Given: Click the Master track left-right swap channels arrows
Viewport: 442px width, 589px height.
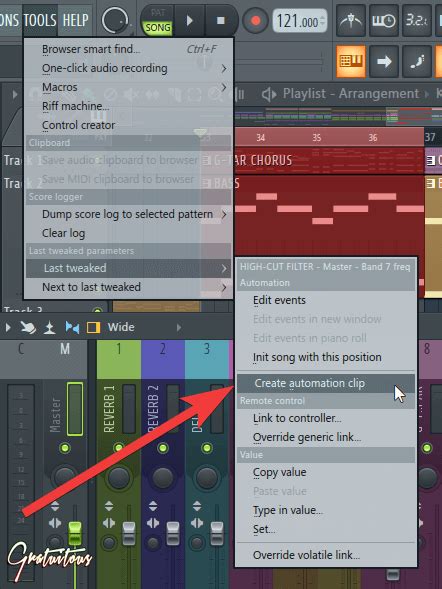Looking at the screenshot, I should click(55, 523).
